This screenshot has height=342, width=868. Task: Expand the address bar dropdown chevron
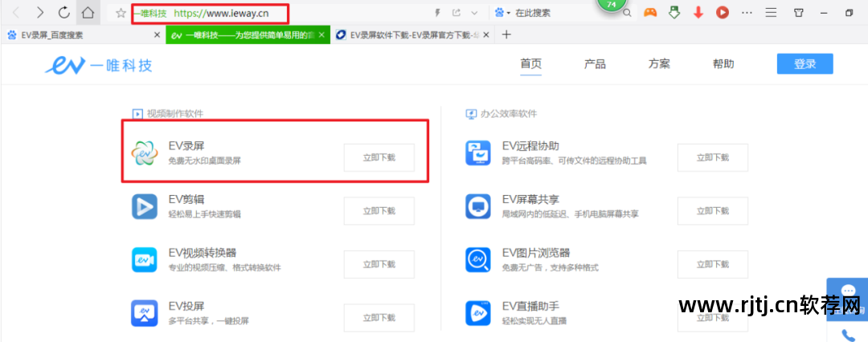point(474,13)
